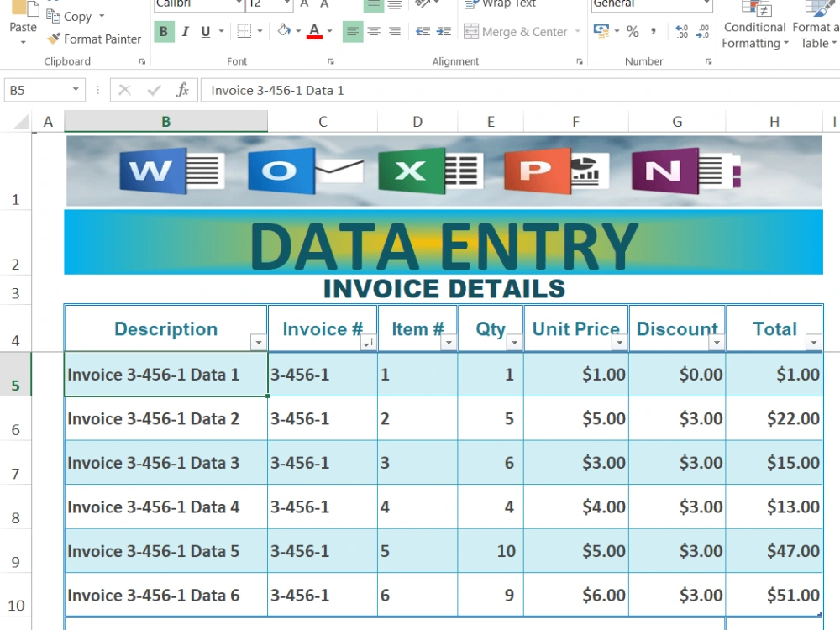The height and width of the screenshot is (630, 840).
Task: Expand the Copy dropdown arrow
Action: click(102, 16)
